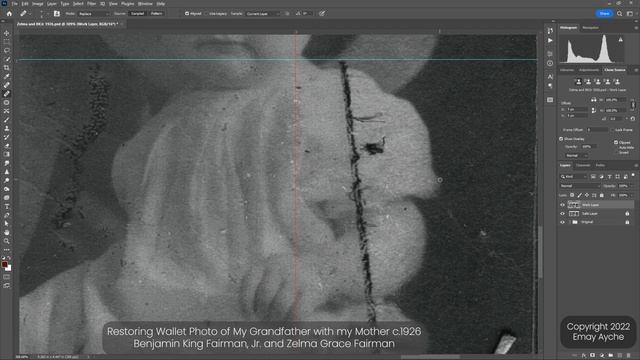Select the Horizontal Type tool
The image size is (640, 360).
7,207
